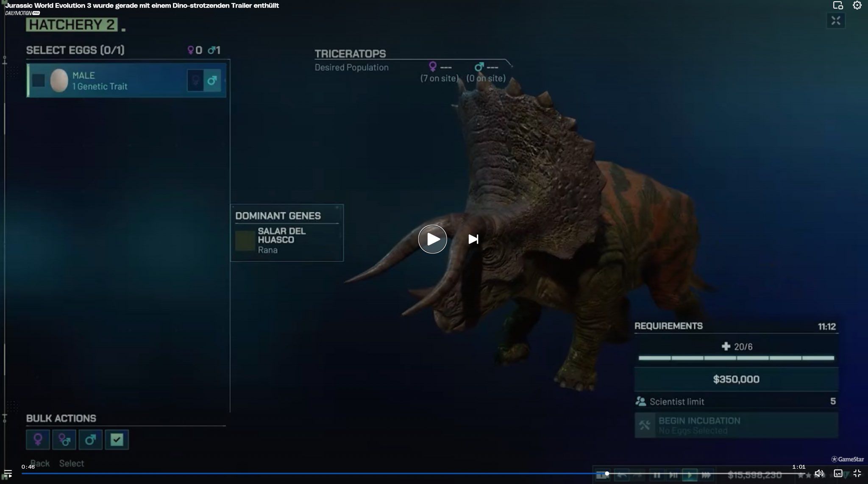The height and width of the screenshot is (484, 868).
Task: Toggle the select-all checkmark bulk action
Action: (x=117, y=439)
